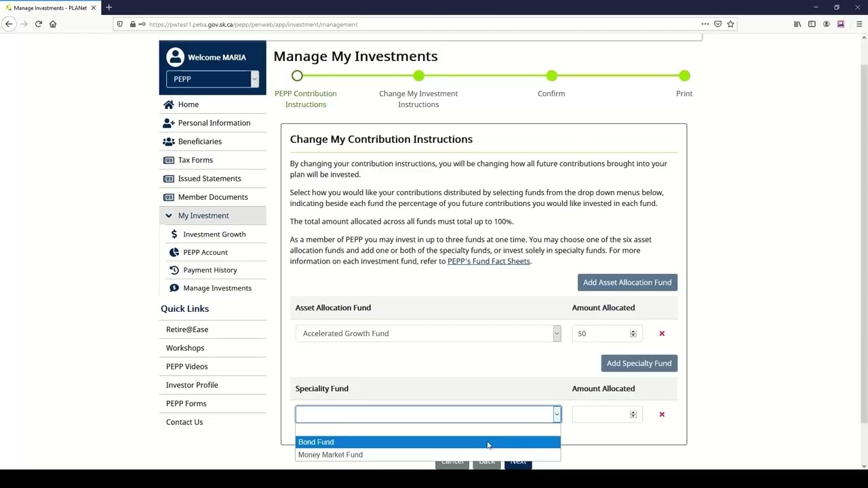868x488 pixels.
Task: Open the PEPP plan selector dropdown
Action: (213, 79)
